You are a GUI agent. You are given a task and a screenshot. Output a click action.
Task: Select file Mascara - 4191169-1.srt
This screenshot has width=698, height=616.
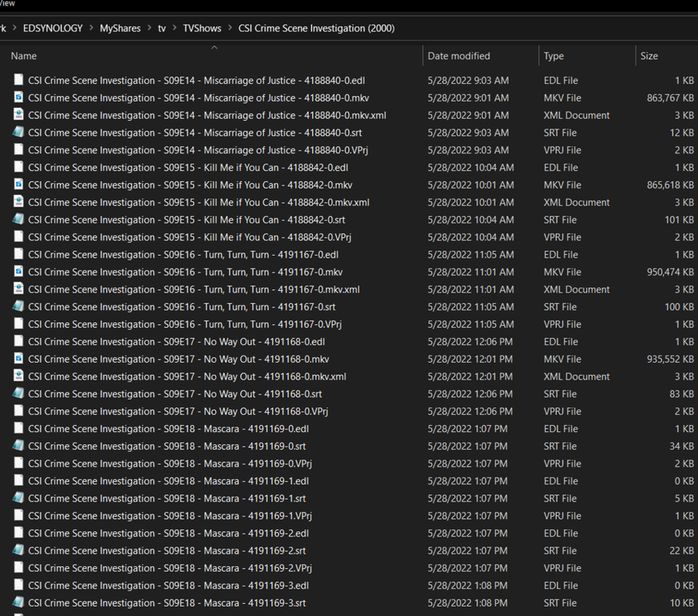[167, 498]
